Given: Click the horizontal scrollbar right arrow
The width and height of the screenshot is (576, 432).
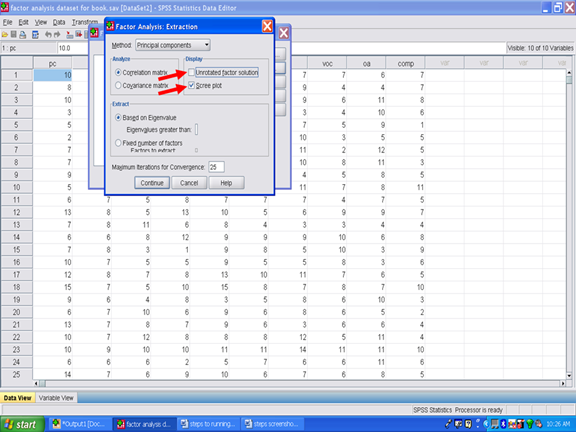Looking at the screenshot, I should (x=563, y=384).
